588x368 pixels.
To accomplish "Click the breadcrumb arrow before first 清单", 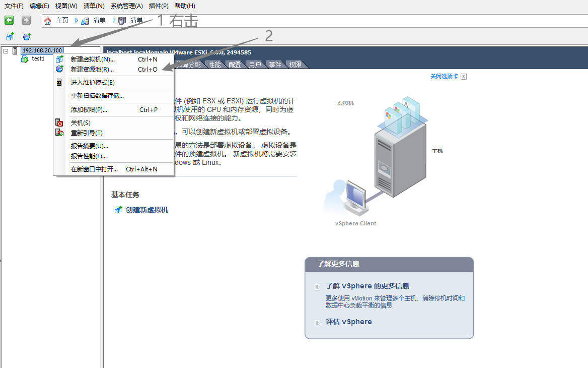I will click(x=76, y=21).
